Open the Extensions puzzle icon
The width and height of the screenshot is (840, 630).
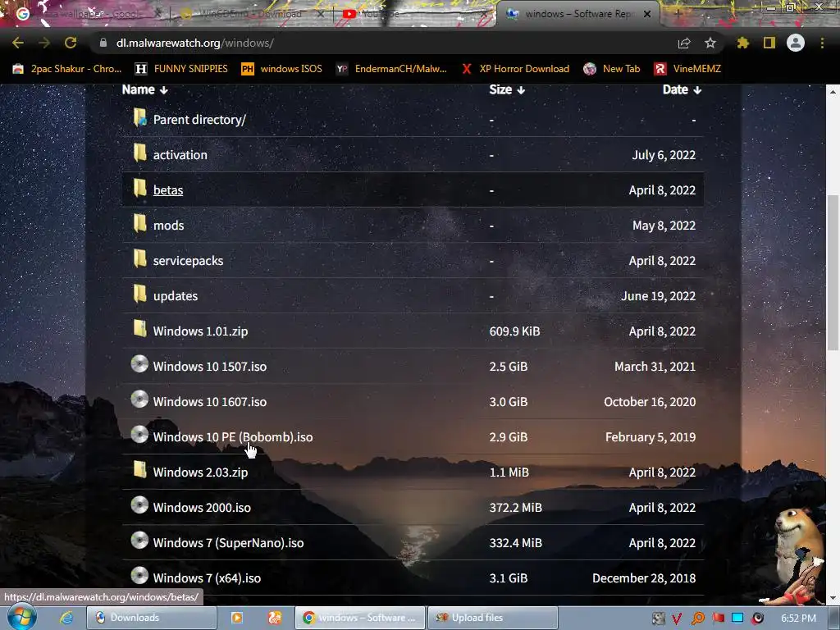pyautogui.click(x=742, y=43)
